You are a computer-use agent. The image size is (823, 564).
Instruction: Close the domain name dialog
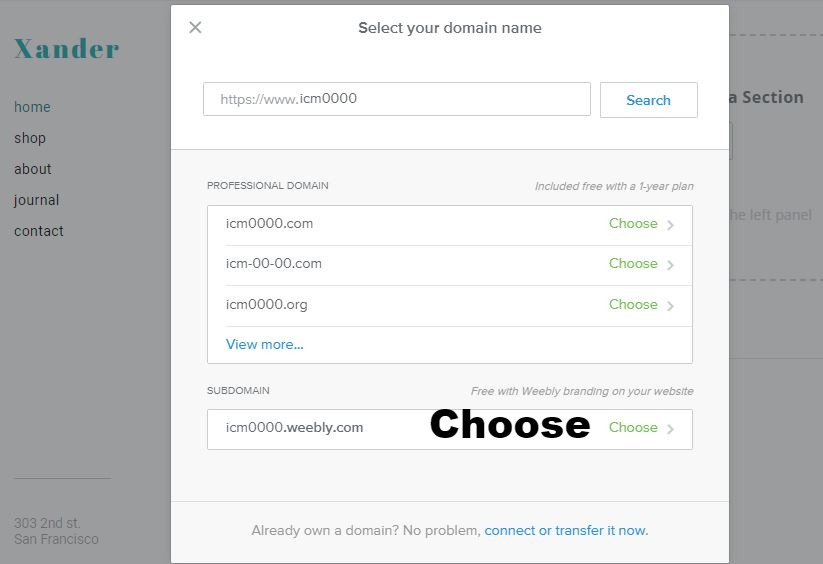point(195,28)
